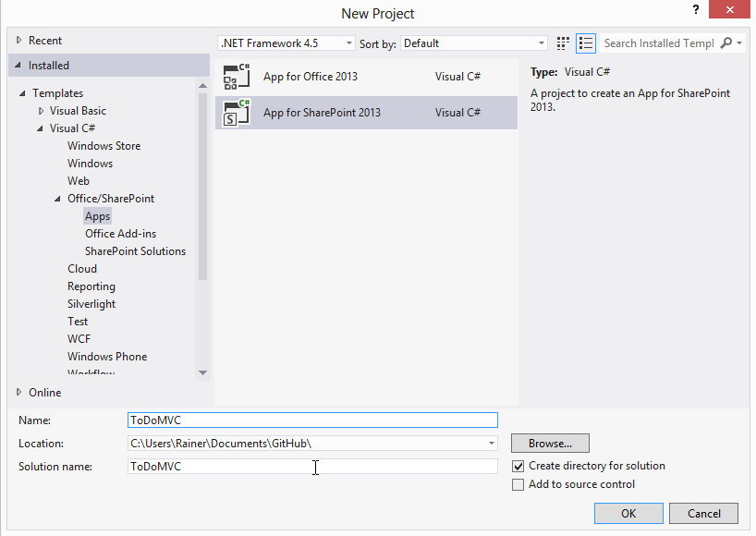Click the Browse... button
The image size is (756, 536).
550,444
